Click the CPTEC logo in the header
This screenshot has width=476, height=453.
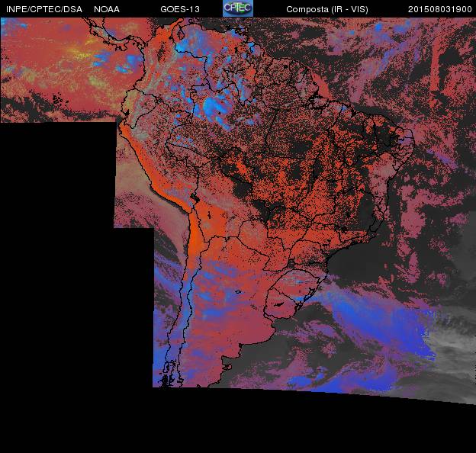tap(238, 8)
